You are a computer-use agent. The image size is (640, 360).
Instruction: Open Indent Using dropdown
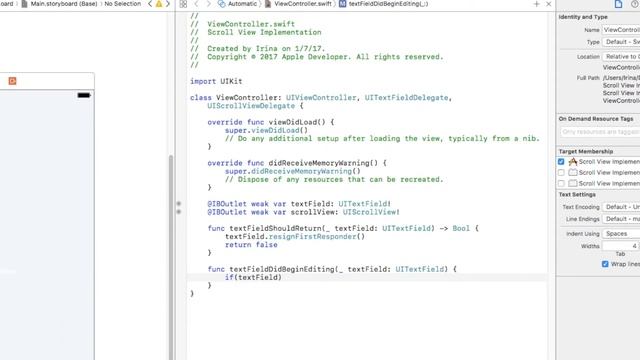pos(621,234)
